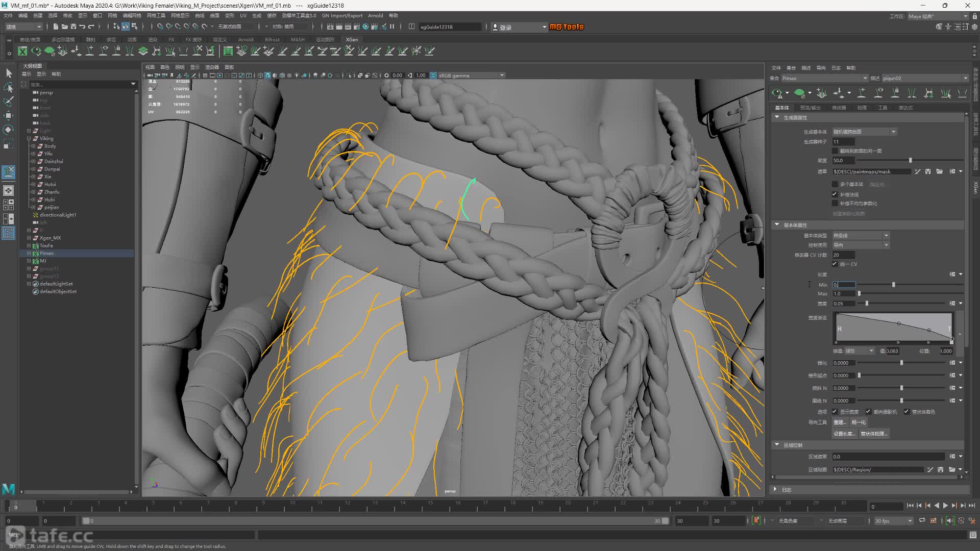Click the lock guides icon in XGen panel
This screenshot has height=551, width=980.
895,93
